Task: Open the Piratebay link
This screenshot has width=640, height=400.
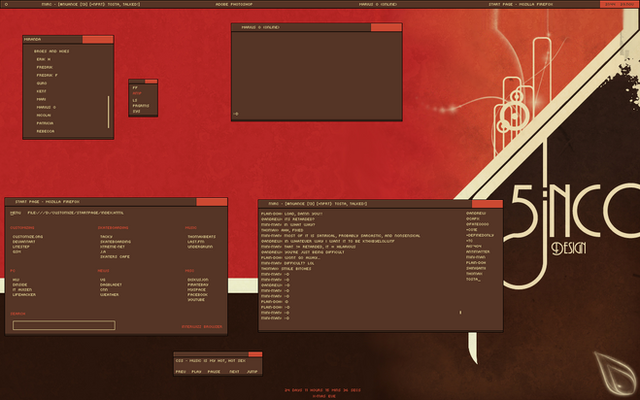Action: click(198, 285)
